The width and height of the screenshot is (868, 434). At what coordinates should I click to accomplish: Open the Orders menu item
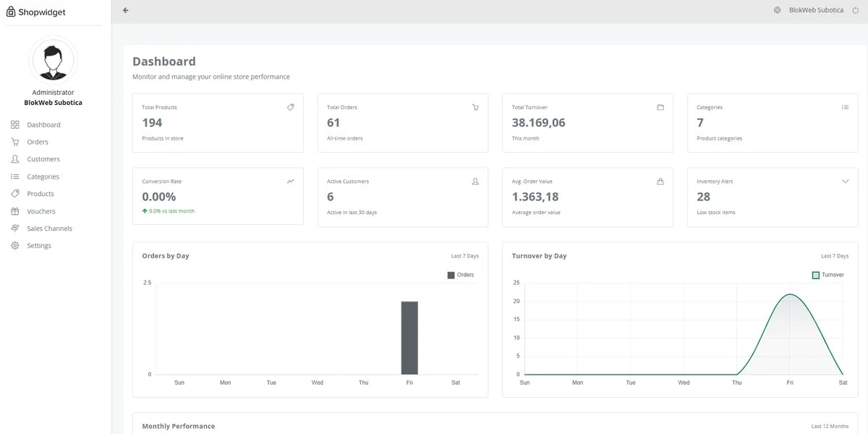point(38,142)
